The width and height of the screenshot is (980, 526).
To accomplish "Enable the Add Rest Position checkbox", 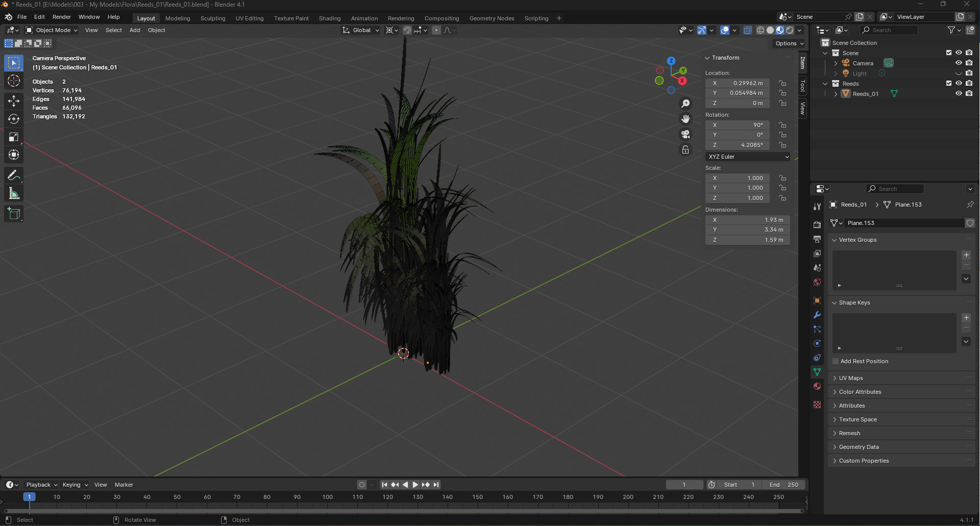I will [836, 361].
